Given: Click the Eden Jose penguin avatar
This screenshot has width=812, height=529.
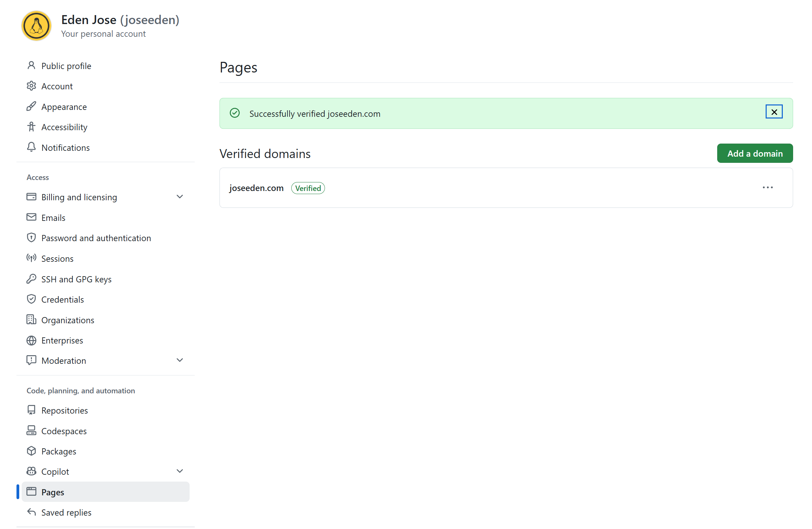Looking at the screenshot, I should tap(36, 26).
